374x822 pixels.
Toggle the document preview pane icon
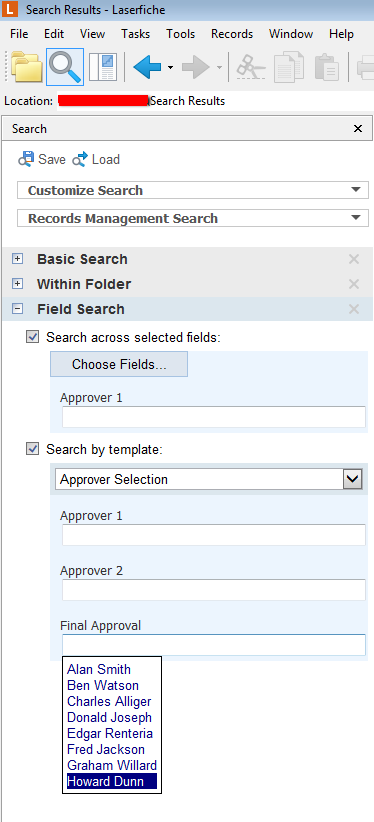103,67
